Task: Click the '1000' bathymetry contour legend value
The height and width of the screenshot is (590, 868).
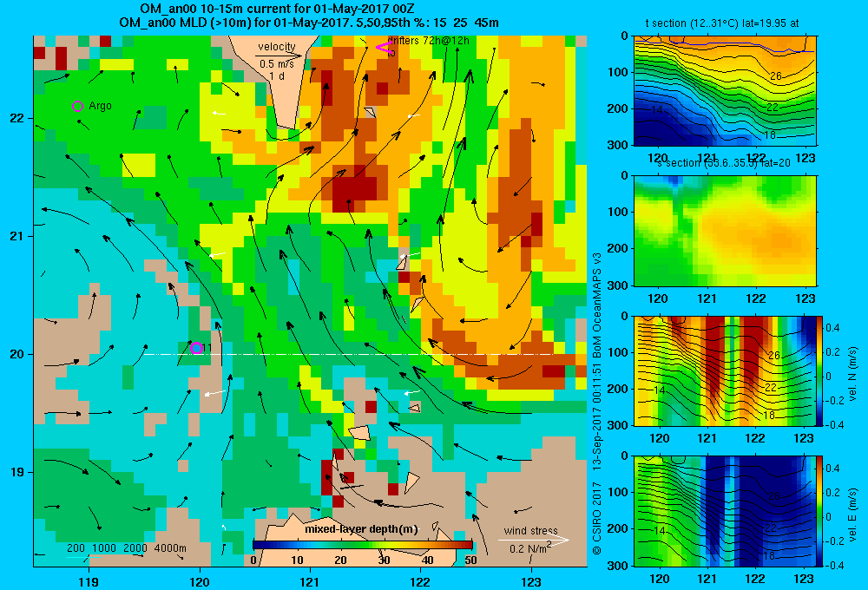Action: tap(104, 548)
